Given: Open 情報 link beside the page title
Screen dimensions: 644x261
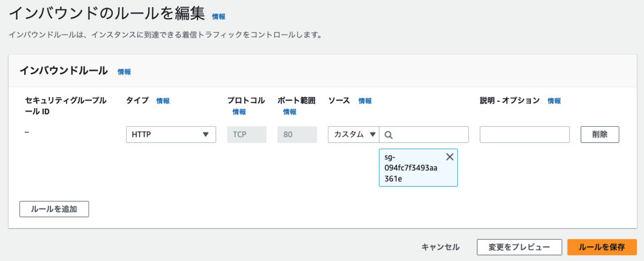Looking at the screenshot, I should point(218,17).
